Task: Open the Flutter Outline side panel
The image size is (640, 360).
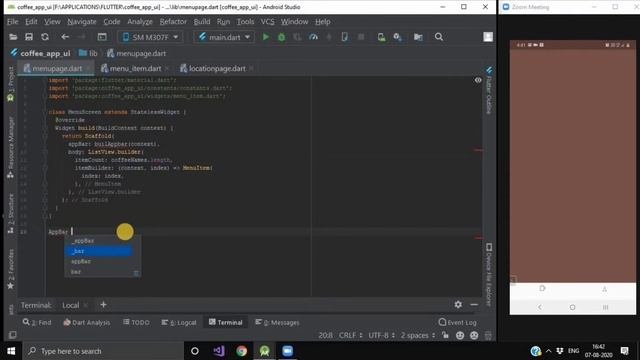Action: 489,91
